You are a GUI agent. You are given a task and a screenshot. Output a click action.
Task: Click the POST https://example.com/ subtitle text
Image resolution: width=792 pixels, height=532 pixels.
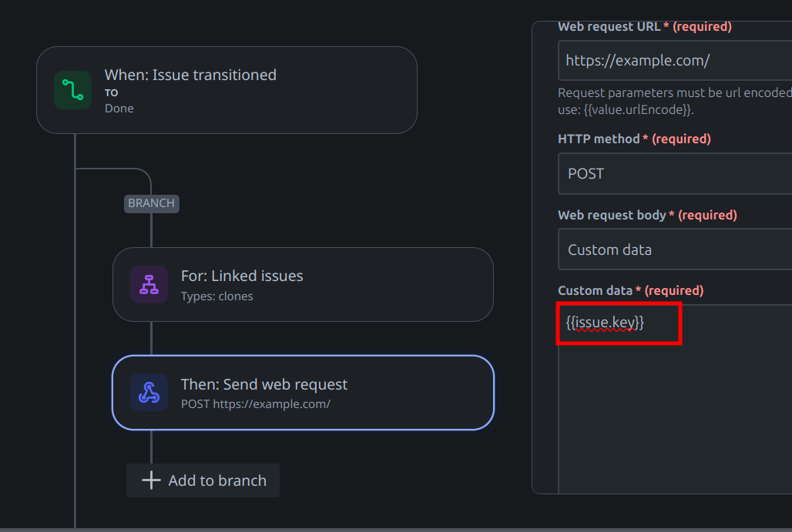point(256,404)
